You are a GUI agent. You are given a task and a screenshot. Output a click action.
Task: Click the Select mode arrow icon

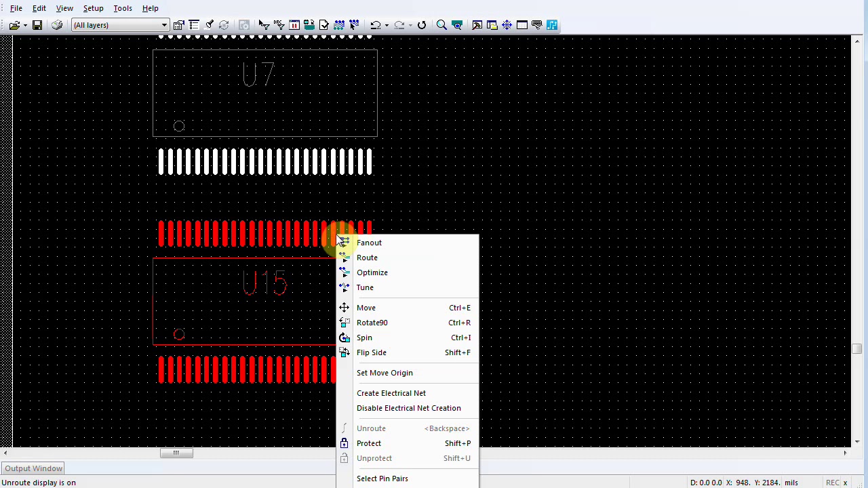click(264, 25)
